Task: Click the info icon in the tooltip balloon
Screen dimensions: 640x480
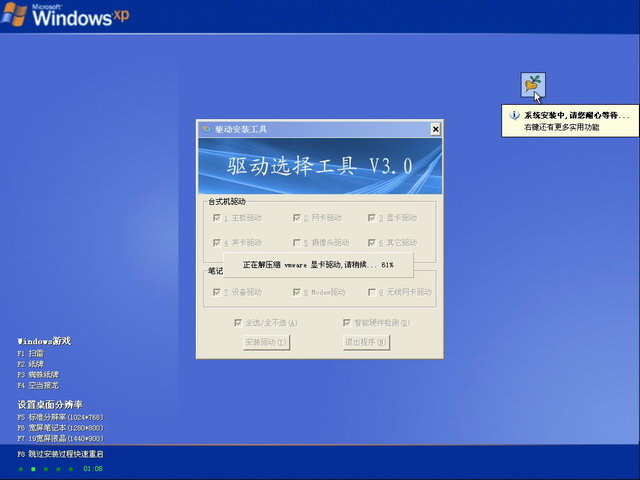Action: 514,116
